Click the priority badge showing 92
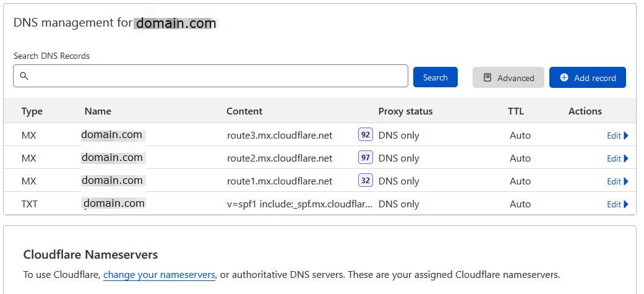 (x=365, y=135)
